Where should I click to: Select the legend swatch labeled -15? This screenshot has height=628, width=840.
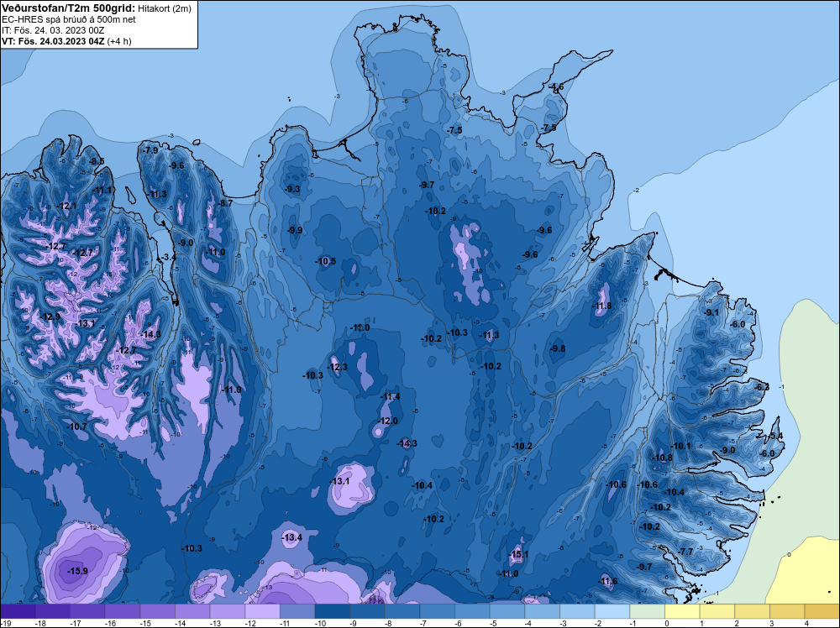pos(158,611)
